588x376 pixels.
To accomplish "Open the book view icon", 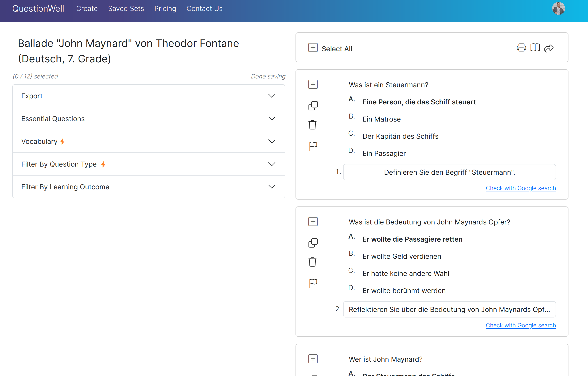I will point(535,48).
